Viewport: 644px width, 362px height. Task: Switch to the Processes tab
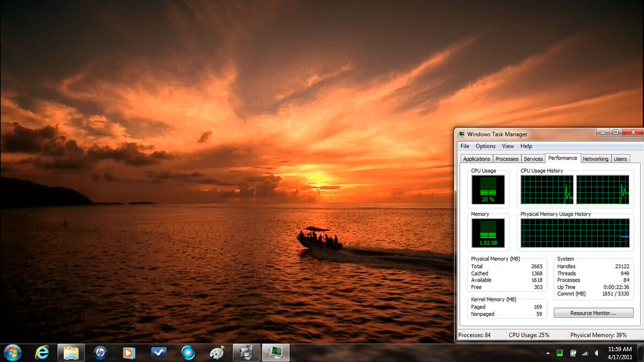(x=507, y=159)
